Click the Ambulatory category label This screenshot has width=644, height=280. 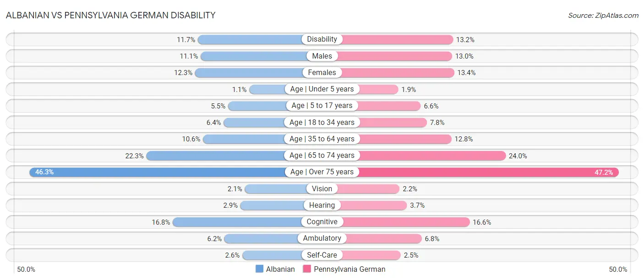pos(322,238)
